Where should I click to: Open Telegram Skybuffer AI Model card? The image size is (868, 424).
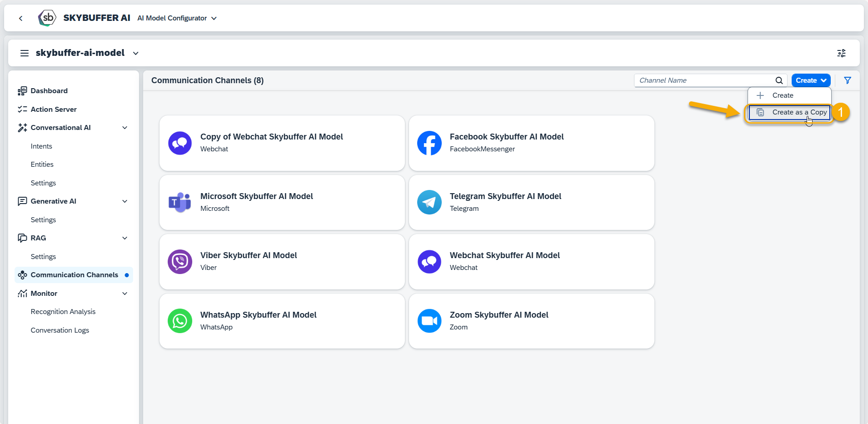tap(532, 203)
